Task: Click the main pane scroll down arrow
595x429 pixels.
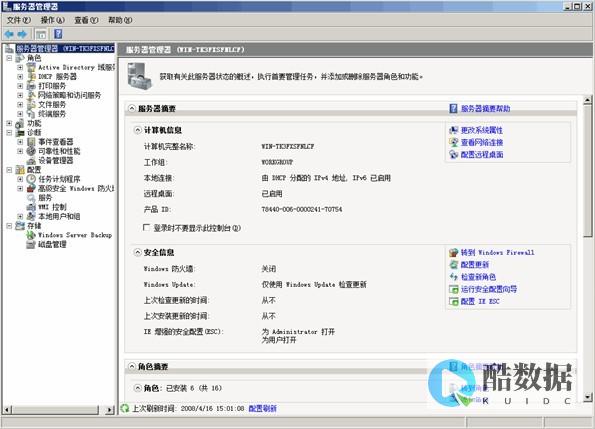Action: (x=587, y=397)
